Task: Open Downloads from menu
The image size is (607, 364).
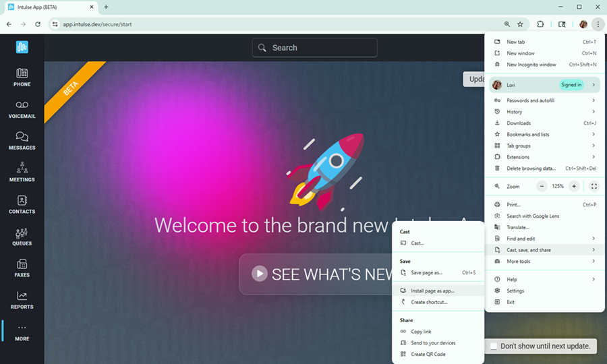Action: click(544, 123)
